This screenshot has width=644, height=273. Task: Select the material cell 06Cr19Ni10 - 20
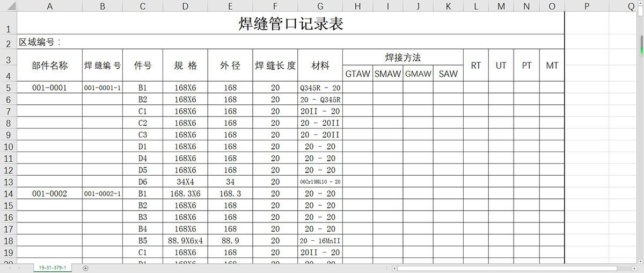(x=320, y=182)
